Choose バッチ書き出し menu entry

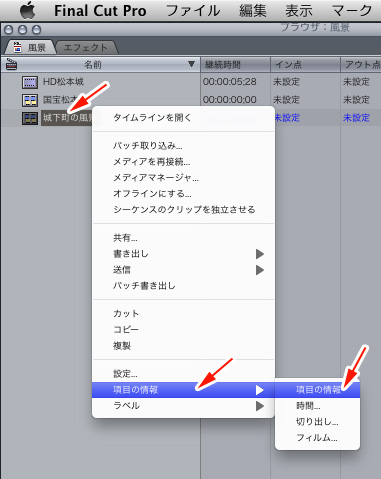click(183, 286)
